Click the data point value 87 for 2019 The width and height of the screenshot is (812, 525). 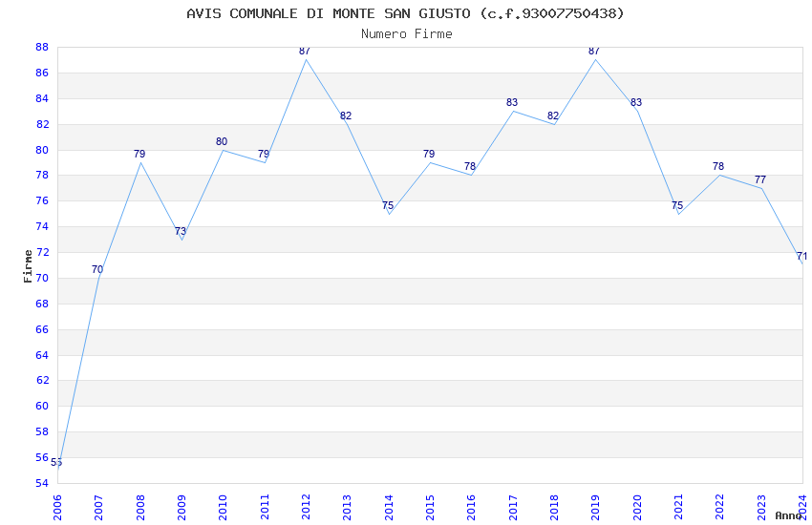[594, 51]
